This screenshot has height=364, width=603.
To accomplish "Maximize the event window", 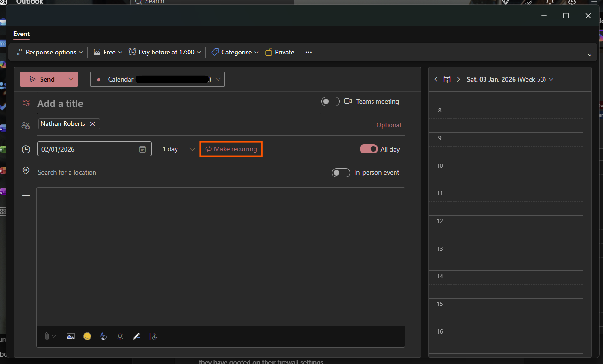I will [x=566, y=16].
